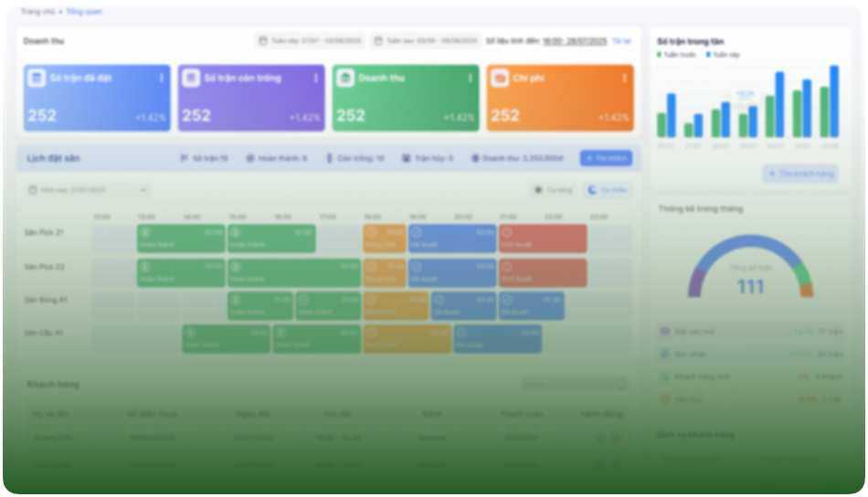Click the Sân Bóng A1 row label
The image size is (868, 497).
click(46, 300)
